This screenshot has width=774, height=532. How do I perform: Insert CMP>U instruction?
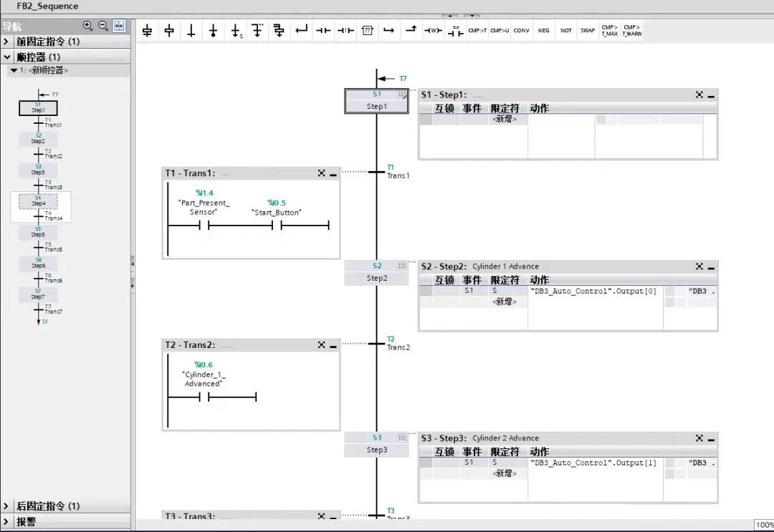(x=500, y=31)
